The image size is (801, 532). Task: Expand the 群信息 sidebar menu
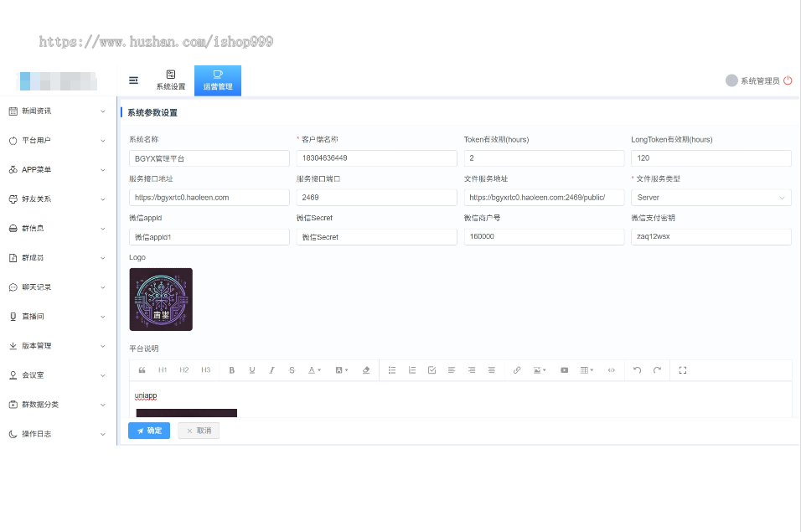(x=58, y=228)
